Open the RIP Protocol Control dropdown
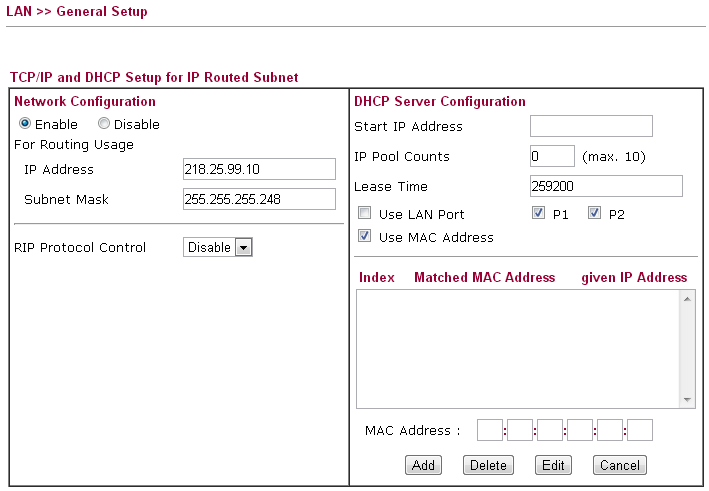This screenshot has height=491, width=709. [x=218, y=247]
